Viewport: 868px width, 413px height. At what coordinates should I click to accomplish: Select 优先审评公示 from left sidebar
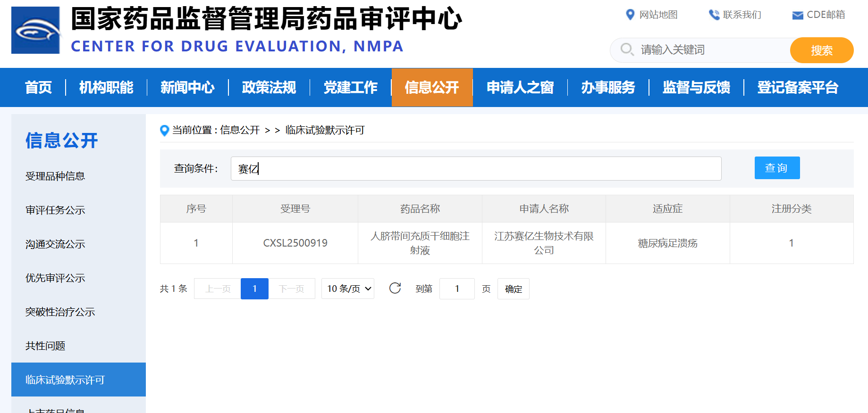tap(55, 278)
